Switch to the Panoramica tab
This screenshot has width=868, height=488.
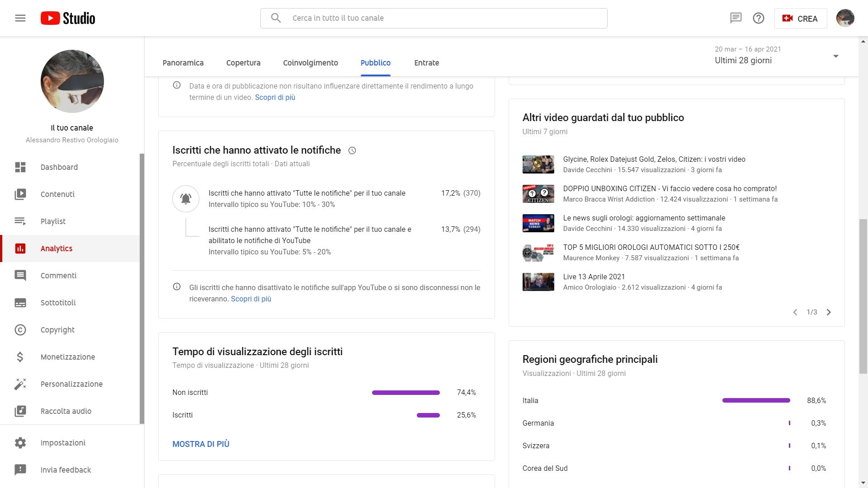pos(183,63)
